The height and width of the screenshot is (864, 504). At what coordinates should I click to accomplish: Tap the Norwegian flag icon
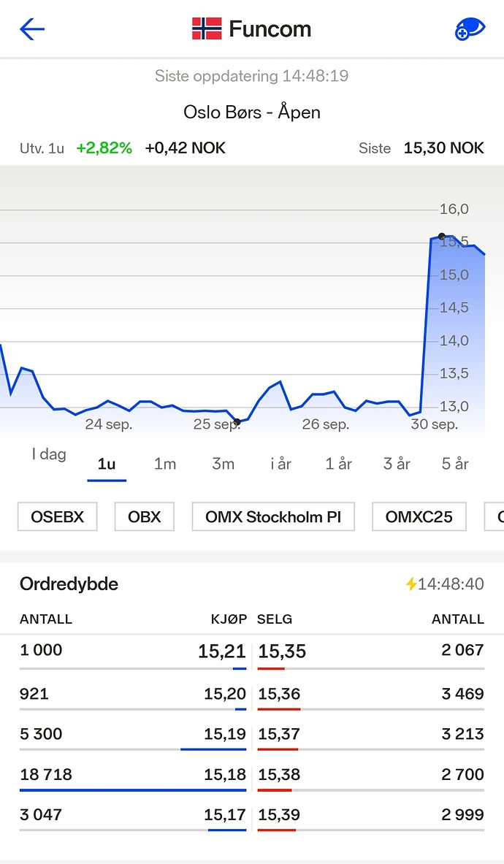(x=207, y=28)
